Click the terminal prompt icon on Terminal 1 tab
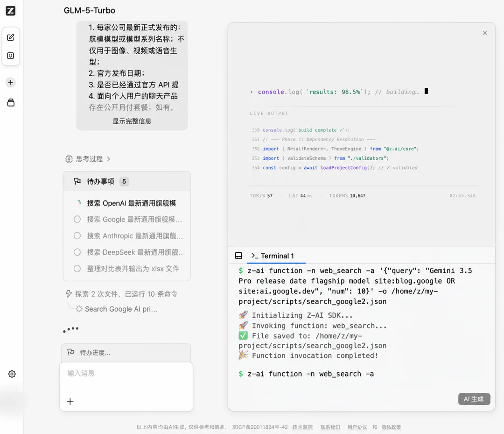This screenshot has width=504, height=434. (x=255, y=256)
